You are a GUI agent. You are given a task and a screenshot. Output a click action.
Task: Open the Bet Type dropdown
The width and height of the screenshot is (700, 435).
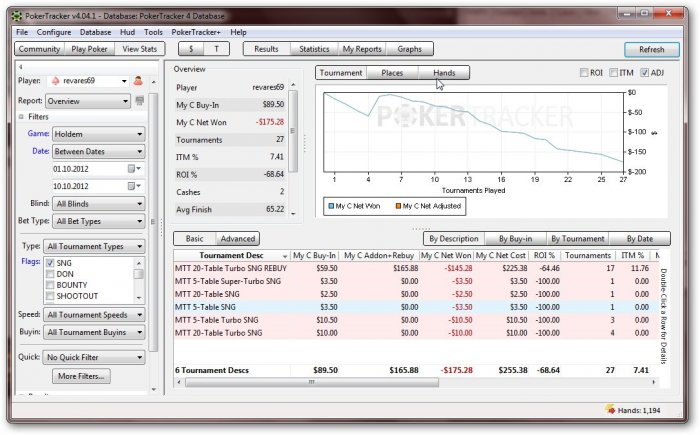point(99,221)
